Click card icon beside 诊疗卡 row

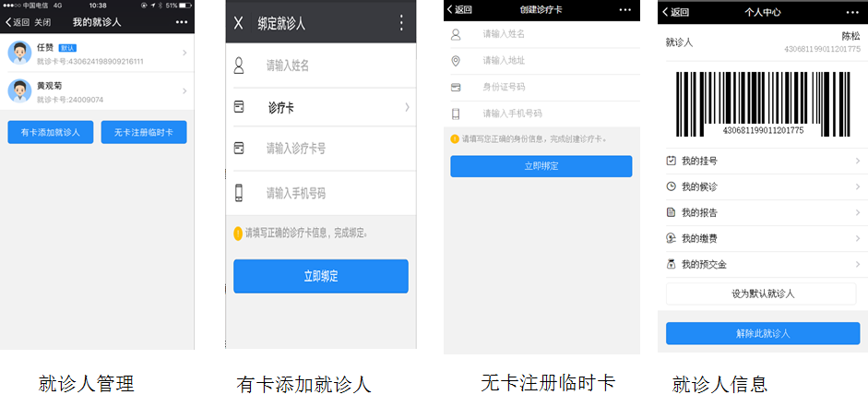pos(239,107)
